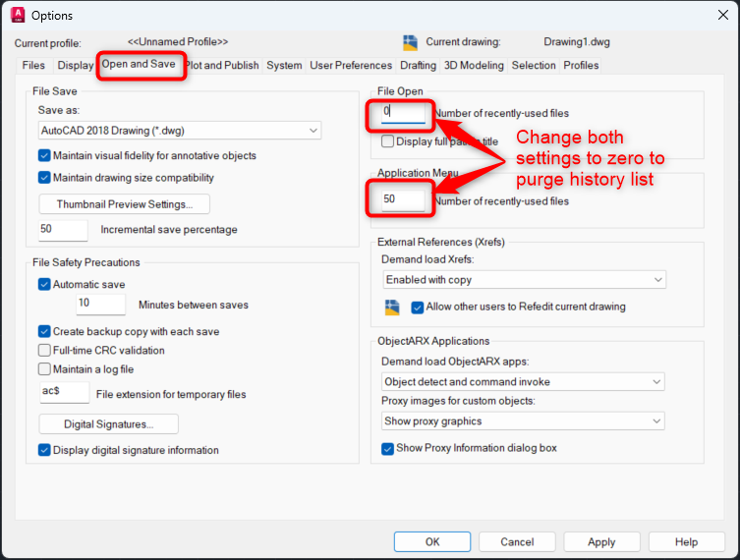Image resolution: width=740 pixels, height=560 pixels.
Task: Open the 3D Modeling tab
Action: pos(474,65)
